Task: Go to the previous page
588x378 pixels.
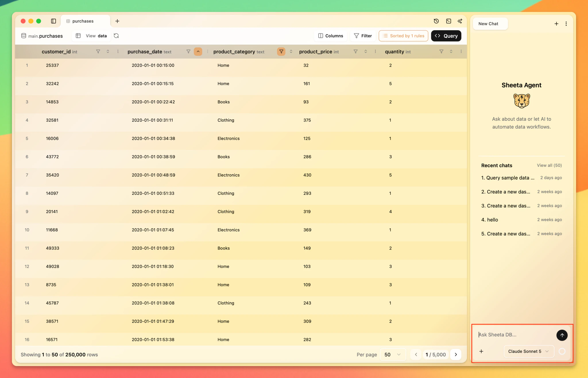Action: tap(416, 354)
